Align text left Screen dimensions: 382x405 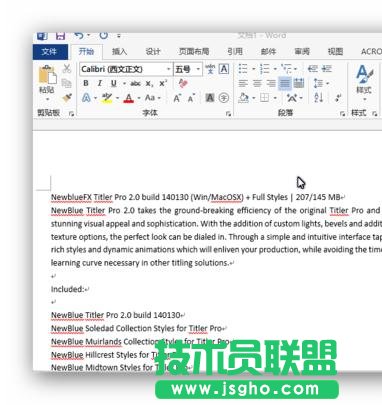[243, 83]
